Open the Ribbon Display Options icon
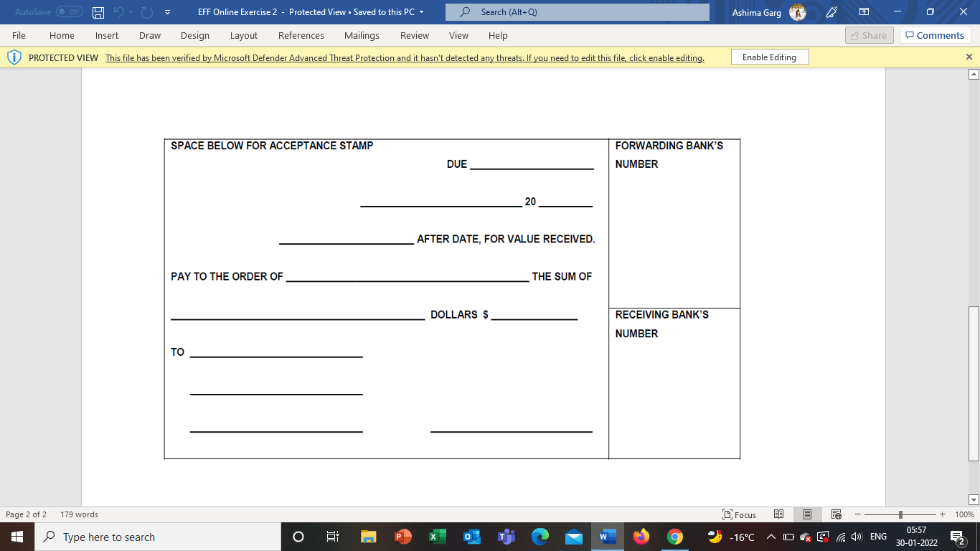The width and height of the screenshot is (980, 551). pos(864,11)
